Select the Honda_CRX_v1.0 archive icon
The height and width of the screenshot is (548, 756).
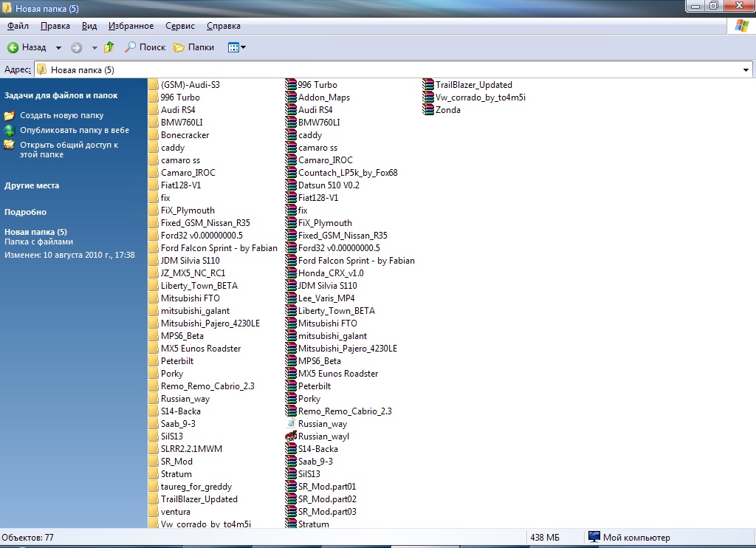point(291,273)
